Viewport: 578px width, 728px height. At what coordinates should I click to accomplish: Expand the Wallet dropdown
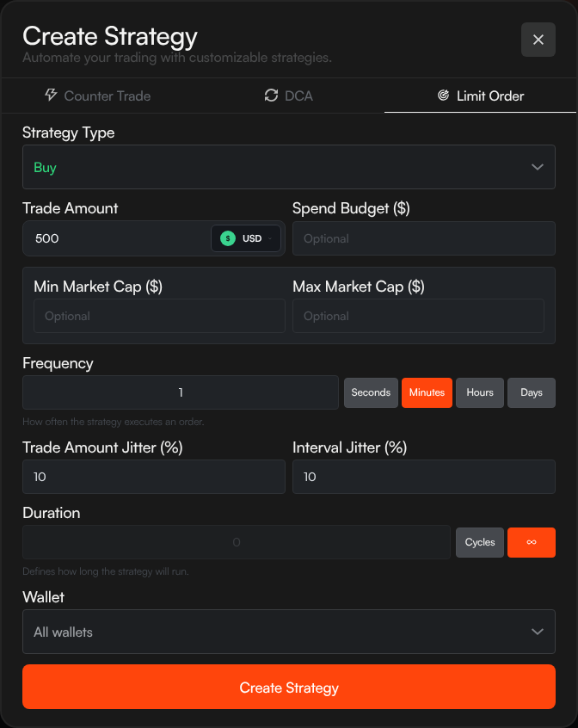pos(289,632)
